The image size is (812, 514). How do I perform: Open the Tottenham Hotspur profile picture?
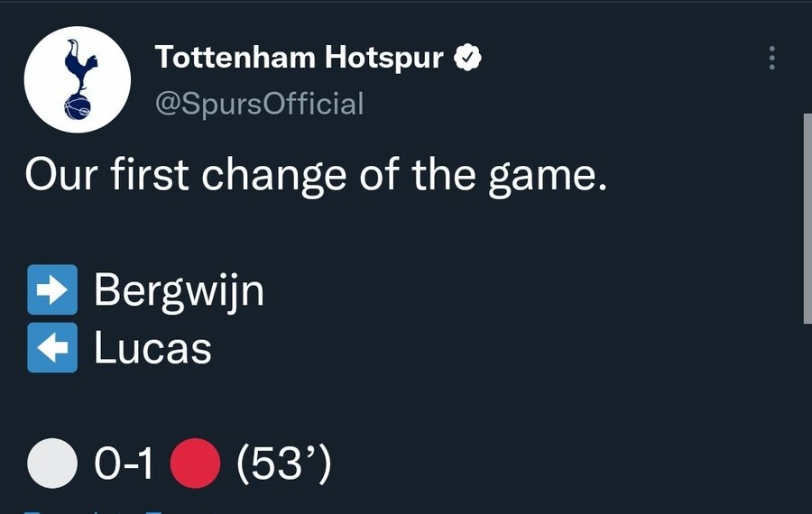point(78,79)
